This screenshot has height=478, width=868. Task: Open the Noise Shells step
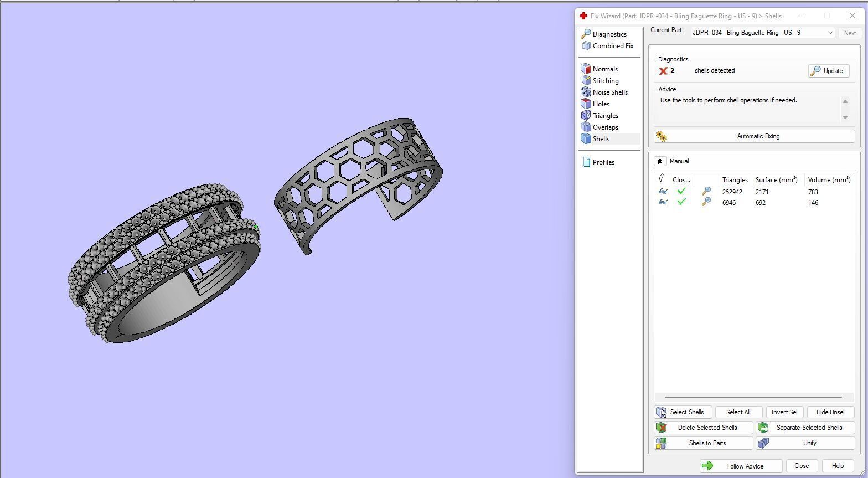609,92
